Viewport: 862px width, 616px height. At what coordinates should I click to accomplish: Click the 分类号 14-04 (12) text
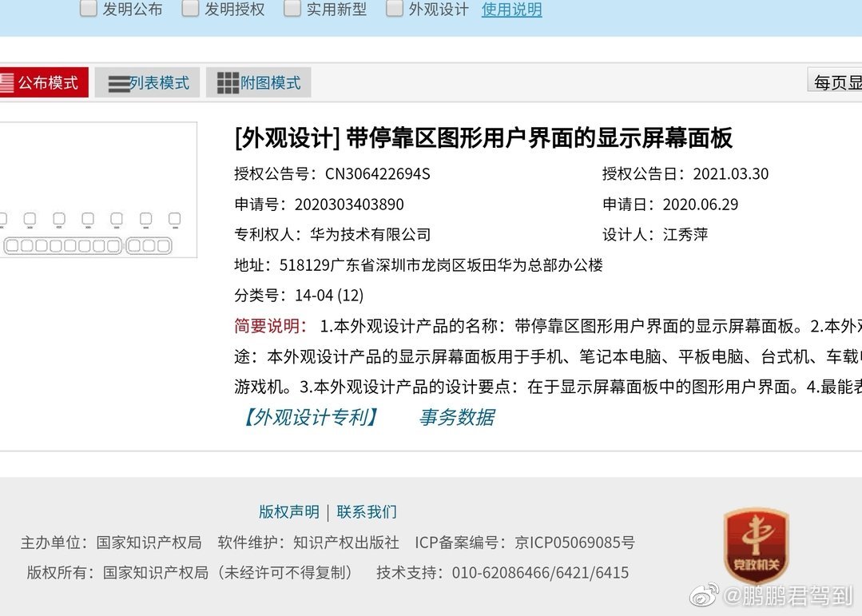(x=299, y=296)
